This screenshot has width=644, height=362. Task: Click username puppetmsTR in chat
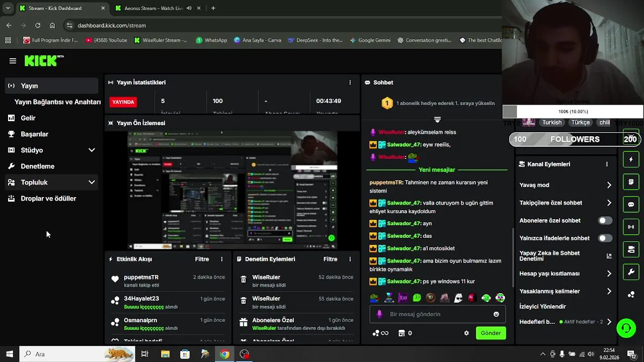(386, 183)
